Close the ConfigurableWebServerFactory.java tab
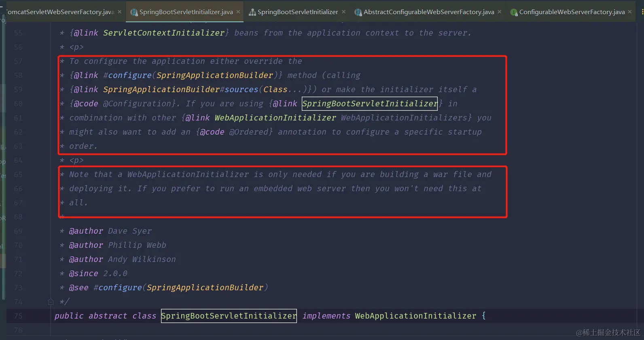 630,12
